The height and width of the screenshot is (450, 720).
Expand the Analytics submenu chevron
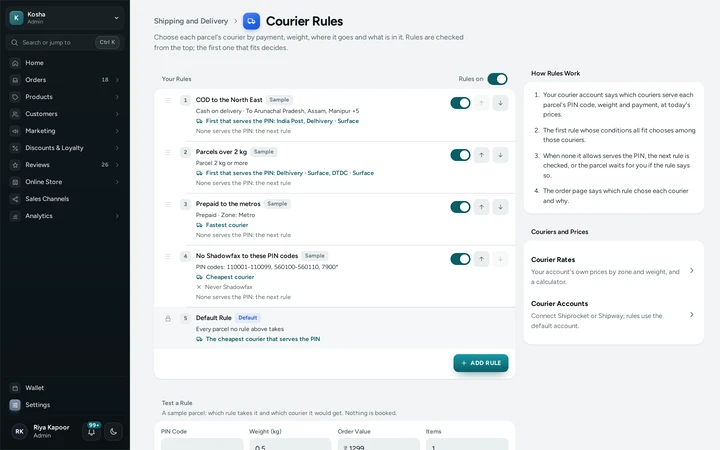pyautogui.click(x=117, y=216)
